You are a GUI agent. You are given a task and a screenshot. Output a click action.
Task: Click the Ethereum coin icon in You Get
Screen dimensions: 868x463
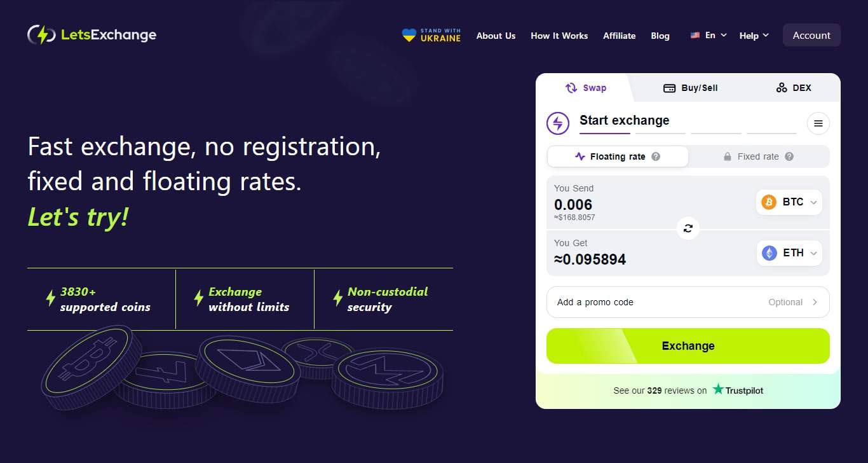768,252
